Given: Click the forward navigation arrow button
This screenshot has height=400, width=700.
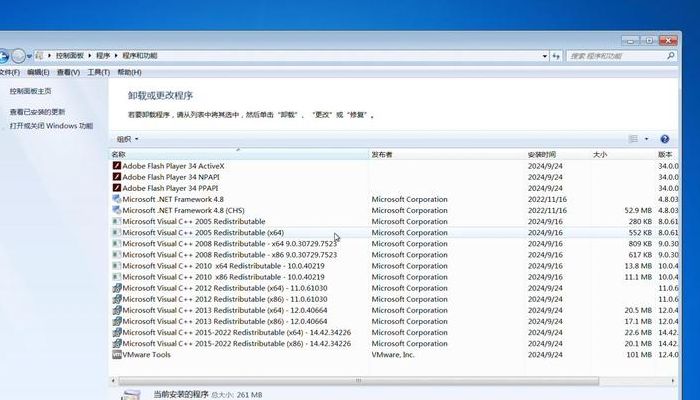Looking at the screenshot, I should click(18, 56).
